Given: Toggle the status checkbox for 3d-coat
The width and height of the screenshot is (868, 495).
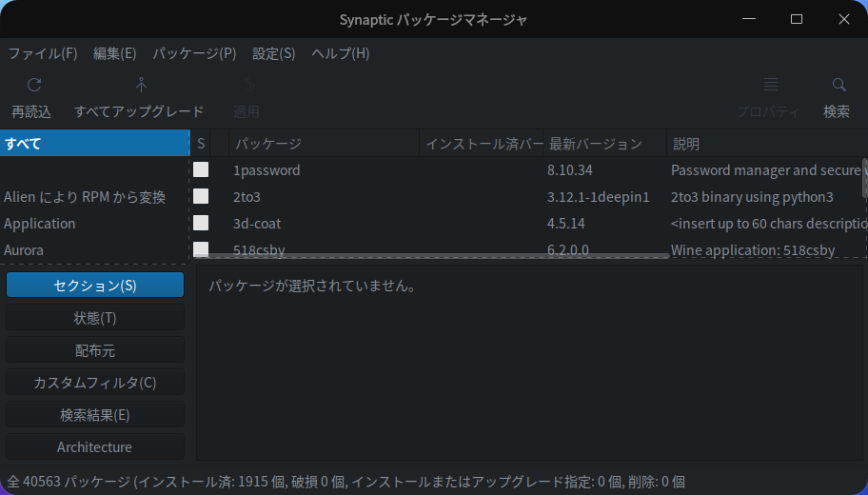Looking at the screenshot, I should [x=201, y=224].
